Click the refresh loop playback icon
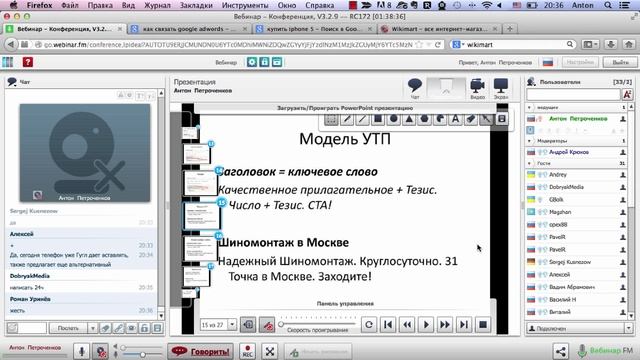 click(x=369, y=324)
